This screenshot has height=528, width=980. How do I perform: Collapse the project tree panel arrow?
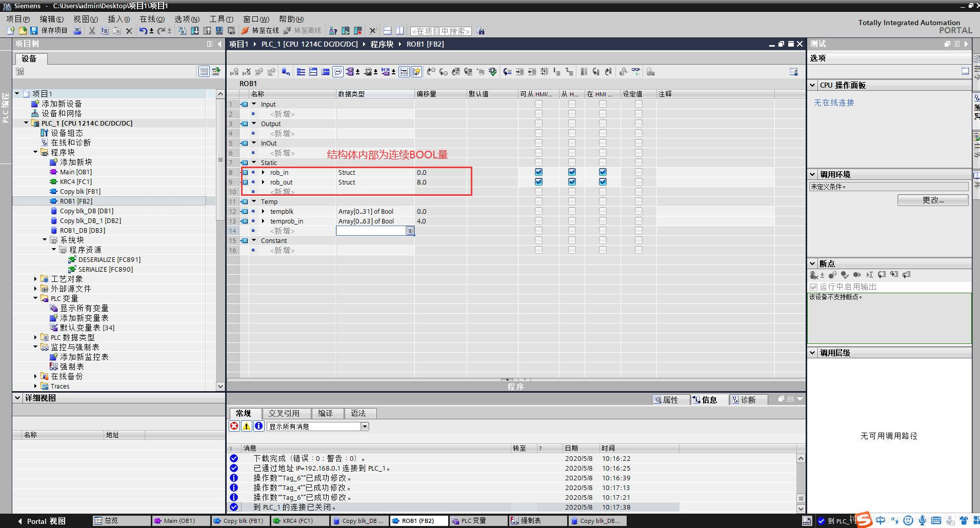coord(220,44)
